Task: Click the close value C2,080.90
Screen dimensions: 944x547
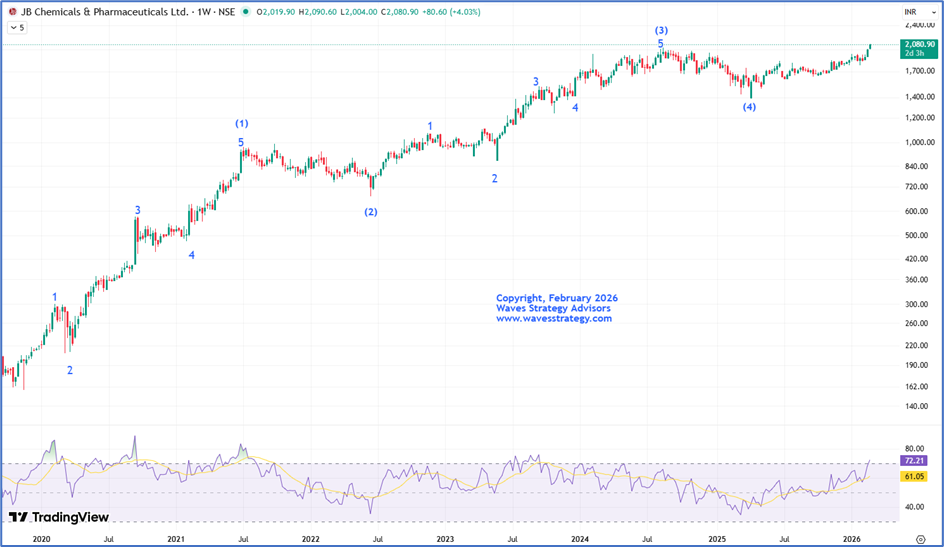Action: pyautogui.click(x=400, y=11)
